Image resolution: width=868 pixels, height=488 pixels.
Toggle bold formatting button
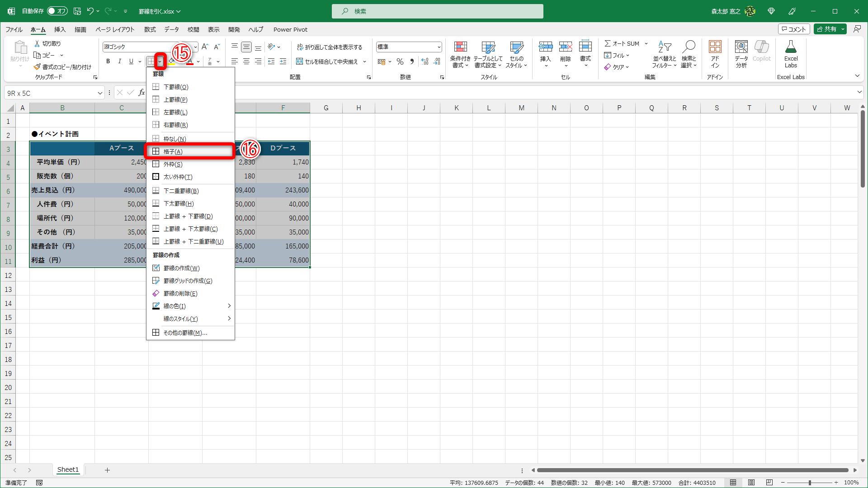tap(108, 61)
